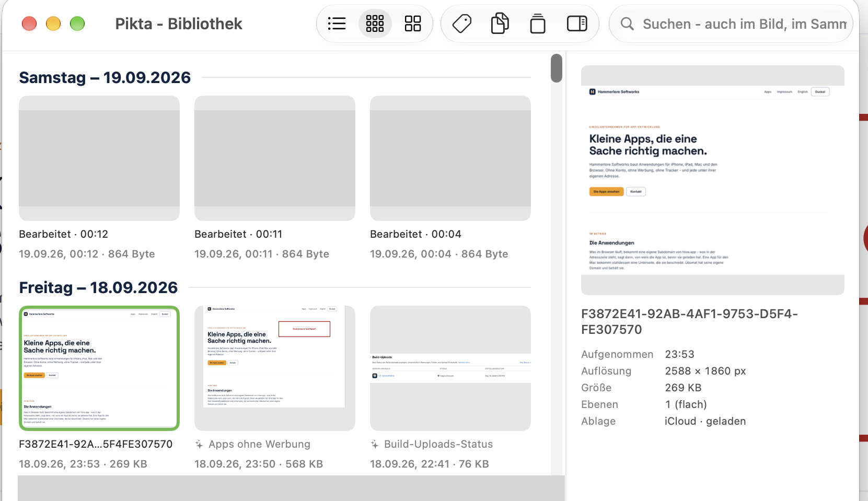Click metadata 19.09.26, 00:04 · 864 Byte
The width and height of the screenshot is (868, 501).
[439, 254]
